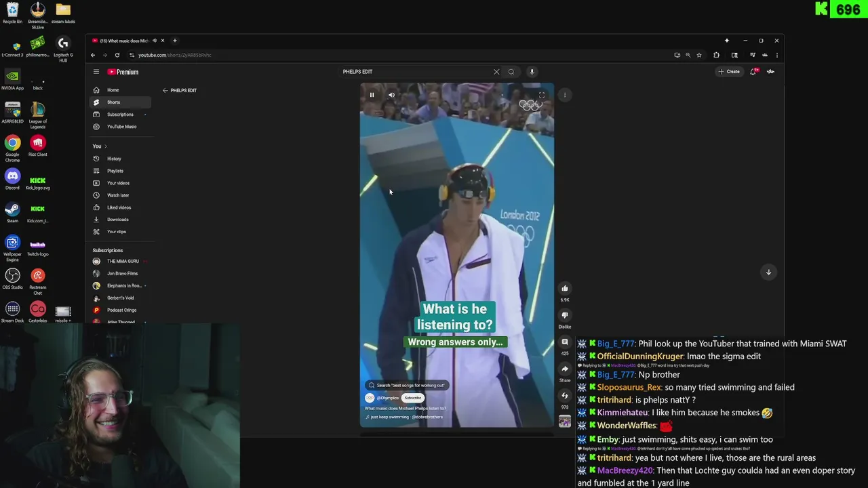Open the Remix button with 973 count

point(565,396)
